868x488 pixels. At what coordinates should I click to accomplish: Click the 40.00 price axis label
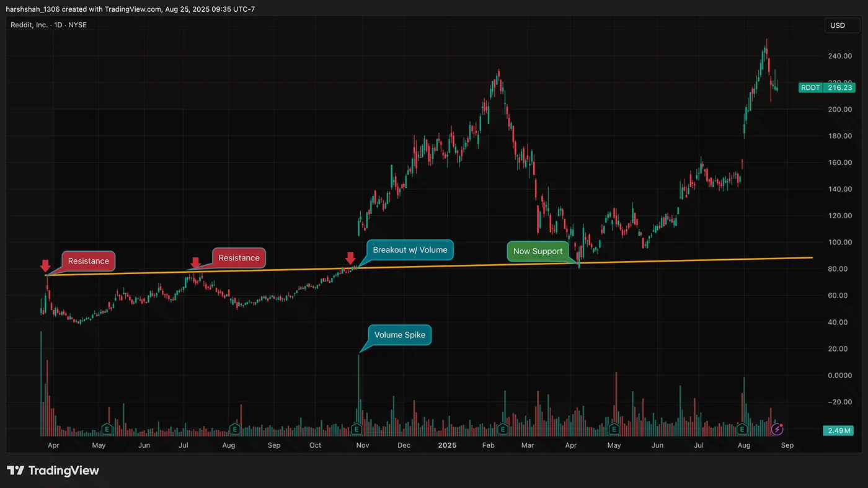(x=839, y=322)
